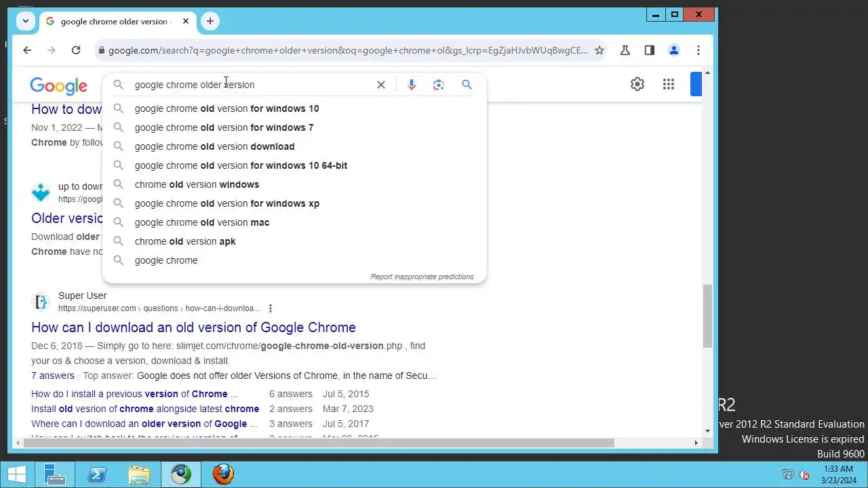
Task: Click the vertical scrollbar down arrow
Action: [707, 432]
